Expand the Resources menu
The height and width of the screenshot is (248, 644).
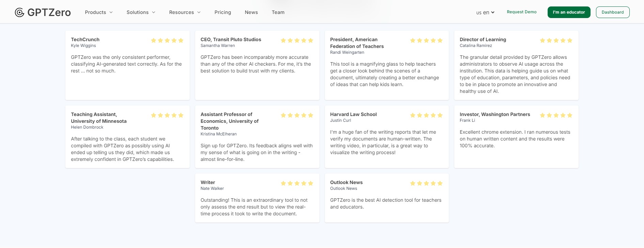tap(185, 12)
